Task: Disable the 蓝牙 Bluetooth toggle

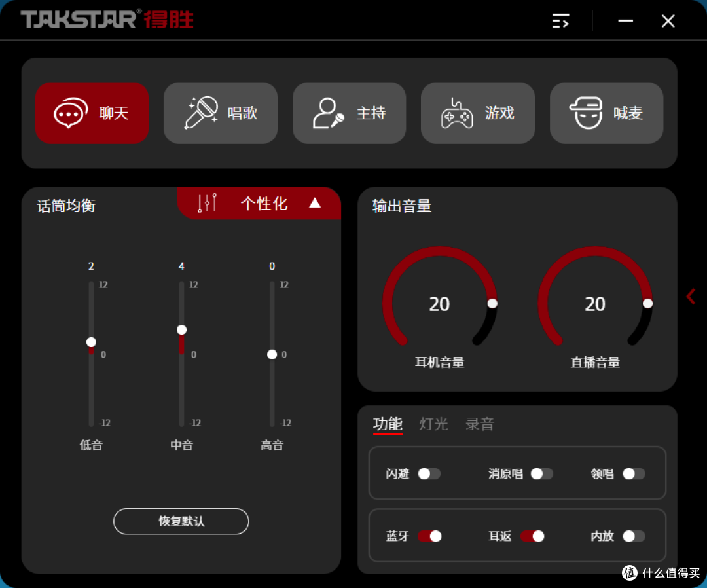Action: point(429,536)
